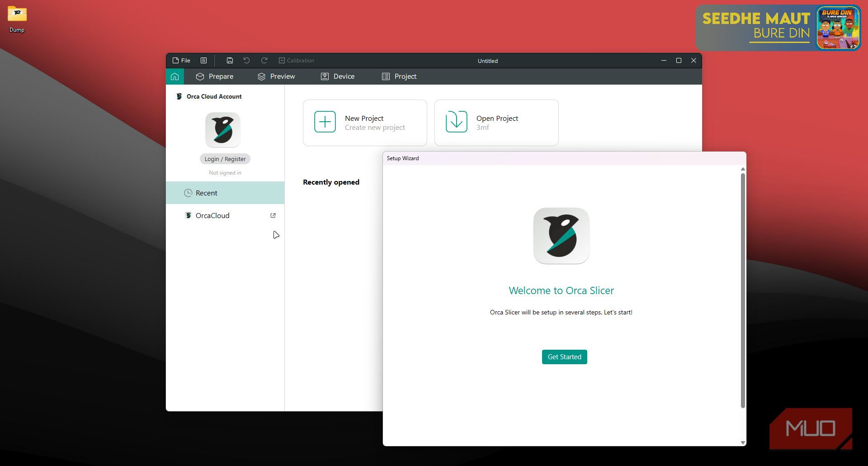
Task: Switch to the Prepare tab
Action: tap(215, 76)
